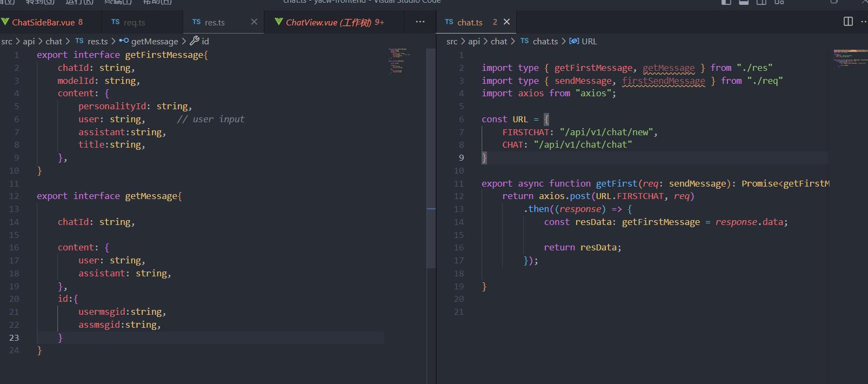
Task: Expand the res.ts breadcrumb in left editor
Action: (x=97, y=41)
